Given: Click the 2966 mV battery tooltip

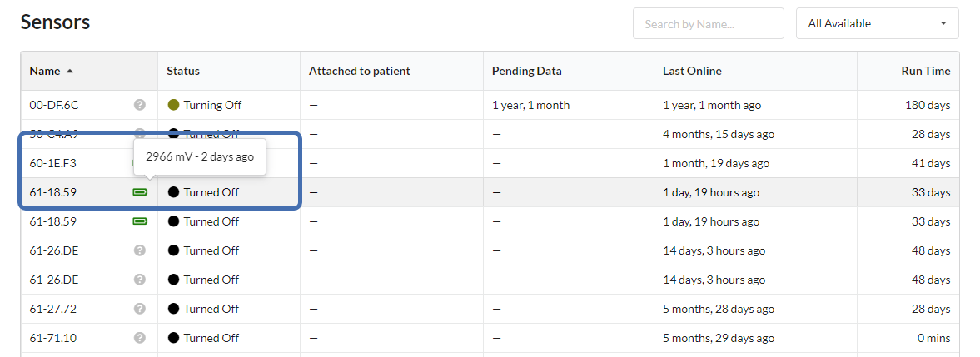Looking at the screenshot, I should (200, 156).
